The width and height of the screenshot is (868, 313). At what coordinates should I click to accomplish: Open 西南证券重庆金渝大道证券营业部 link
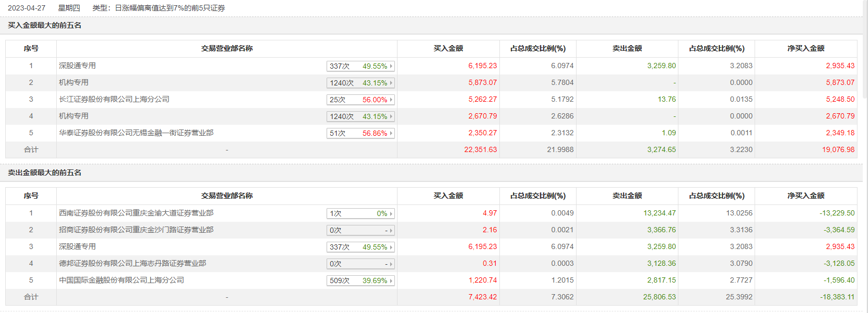point(136,213)
